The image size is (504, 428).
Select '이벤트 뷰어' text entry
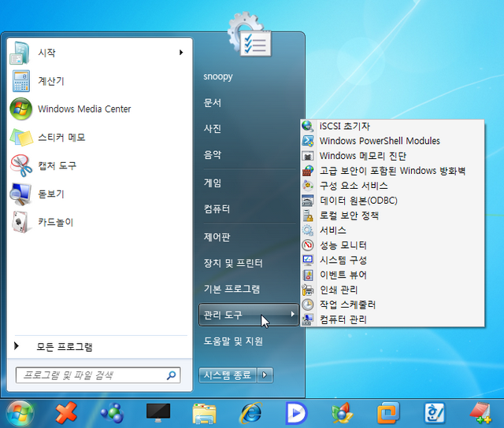pyautogui.click(x=343, y=275)
